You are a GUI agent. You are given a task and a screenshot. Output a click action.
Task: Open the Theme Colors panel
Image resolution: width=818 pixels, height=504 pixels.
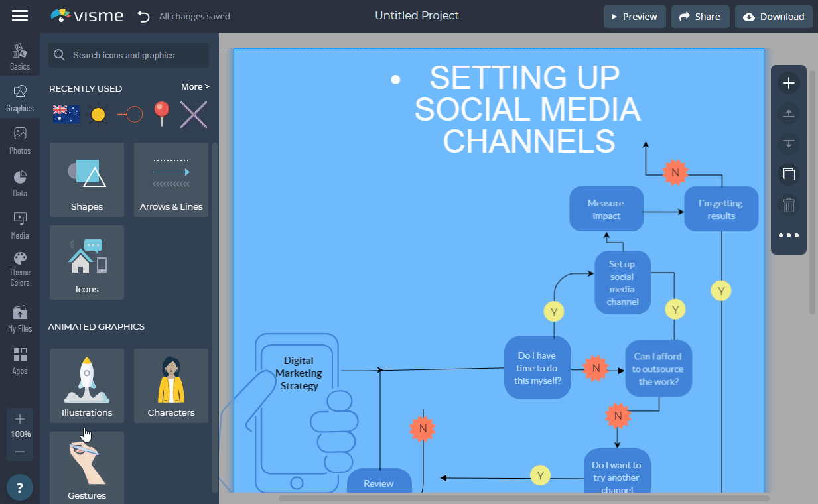(x=20, y=269)
